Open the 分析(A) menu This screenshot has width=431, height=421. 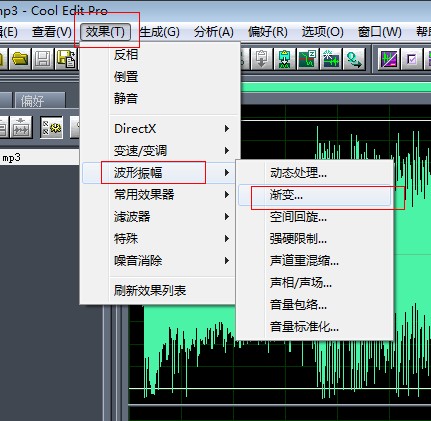pyautogui.click(x=214, y=32)
